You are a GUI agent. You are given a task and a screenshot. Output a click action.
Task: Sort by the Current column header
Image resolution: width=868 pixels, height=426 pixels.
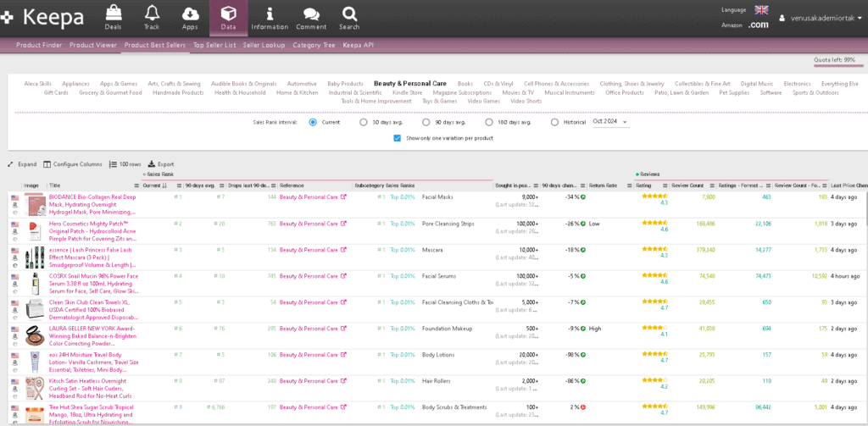point(153,185)
